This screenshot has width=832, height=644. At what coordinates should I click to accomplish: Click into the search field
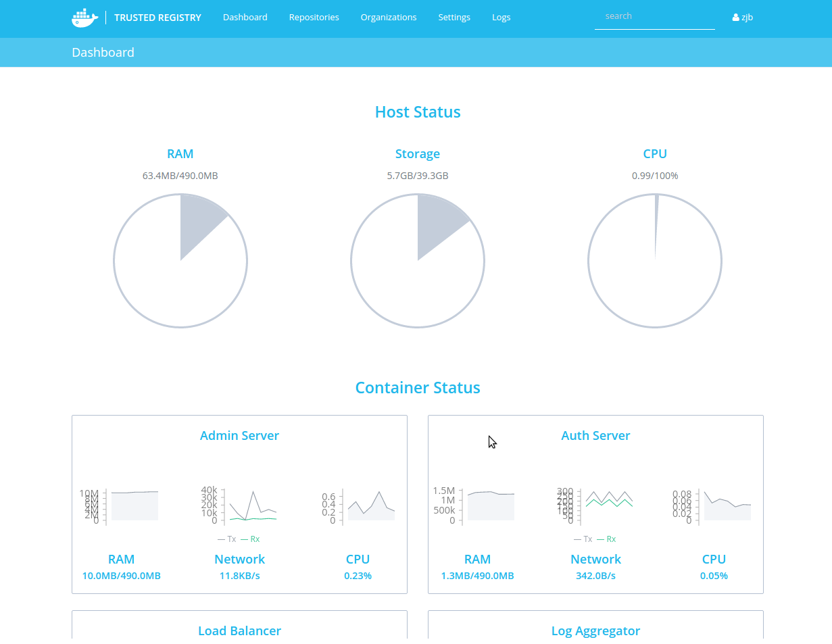654,16
